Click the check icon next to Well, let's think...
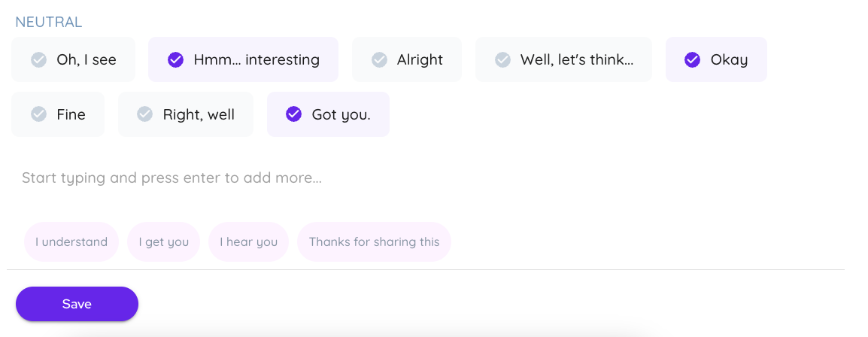 (x=503, y=59)
